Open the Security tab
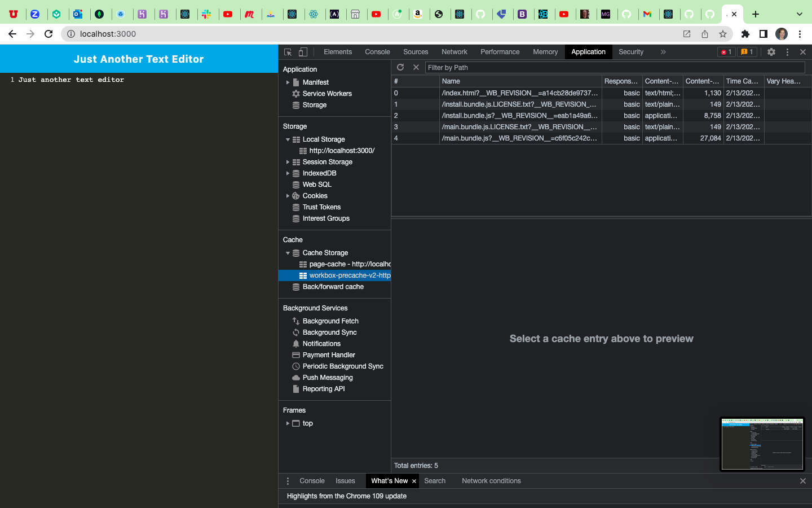 click(631, 52)
